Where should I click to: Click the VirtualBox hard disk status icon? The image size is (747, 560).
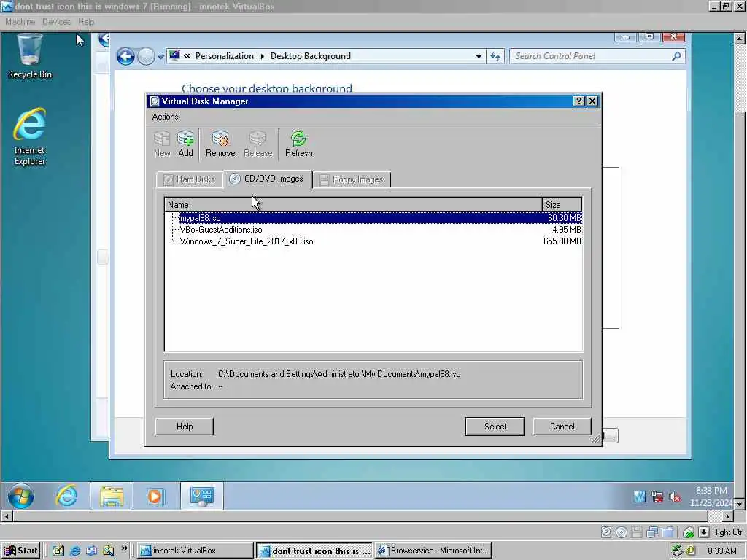tap(606, 532)
